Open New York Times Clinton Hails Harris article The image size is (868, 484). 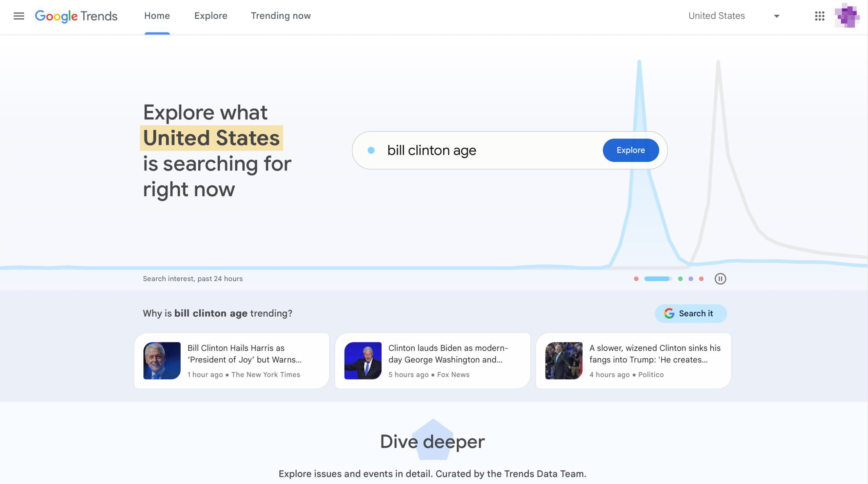coord(232,360)
